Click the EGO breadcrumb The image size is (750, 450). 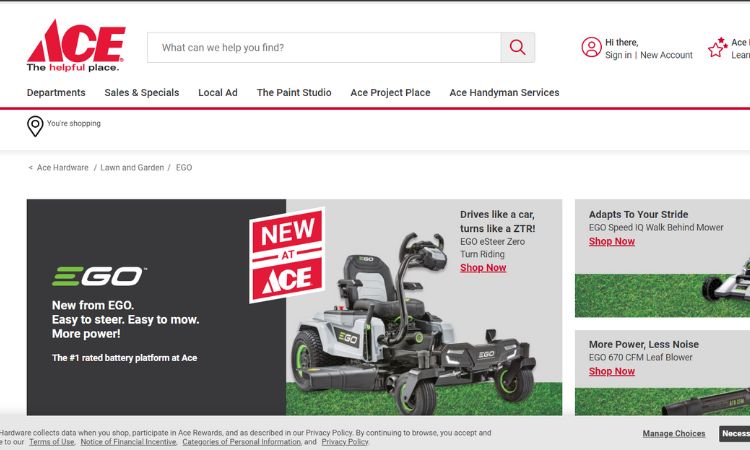[184, 167]
